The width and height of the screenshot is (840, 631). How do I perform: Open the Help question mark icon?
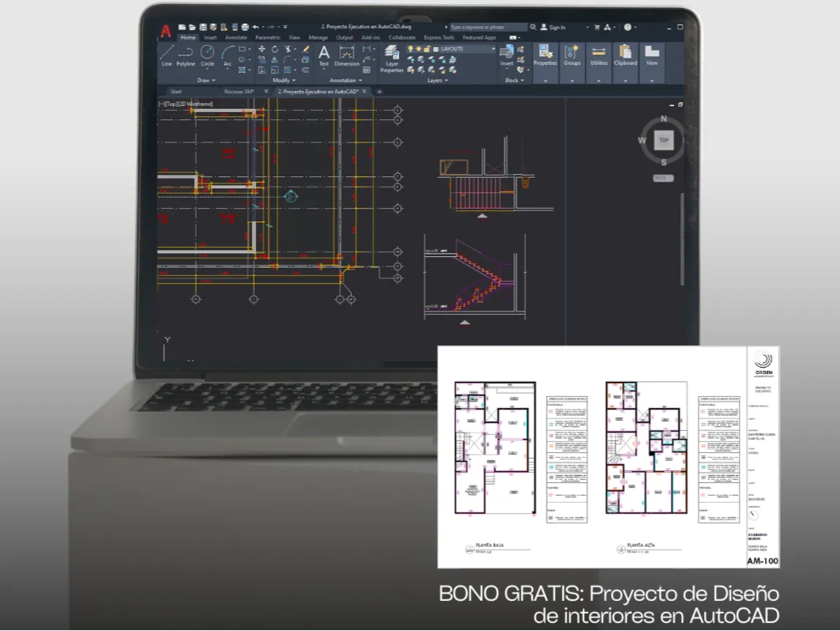(627, 27)
